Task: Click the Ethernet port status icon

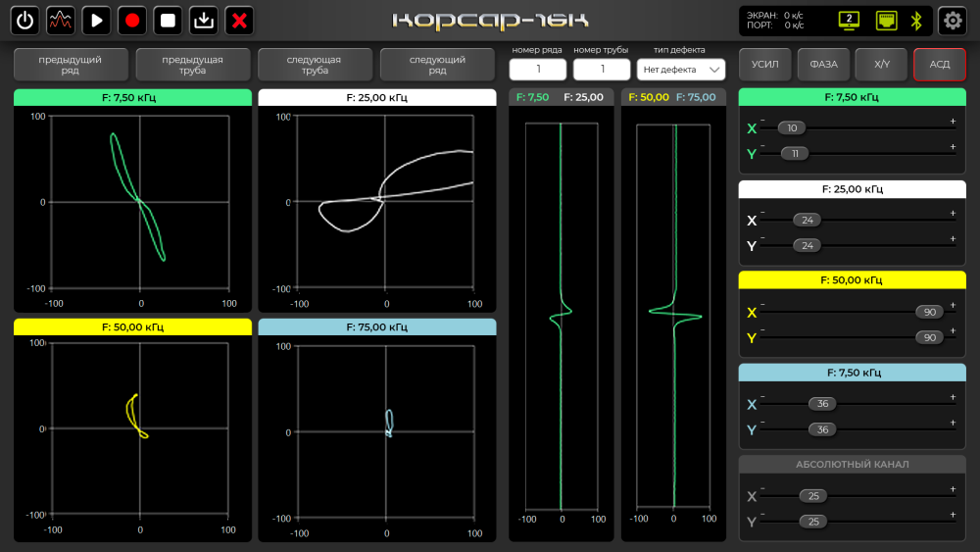Action: point(886,20)
